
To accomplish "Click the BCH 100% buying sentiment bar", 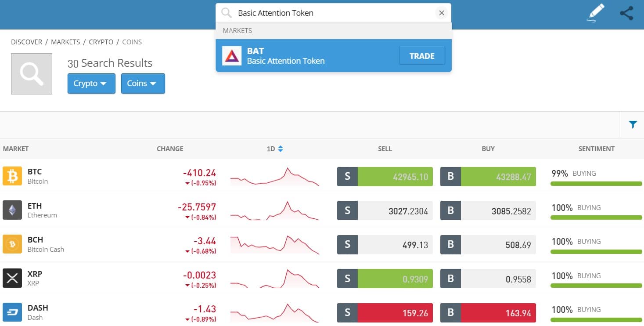I will click(x=596, y=252).
